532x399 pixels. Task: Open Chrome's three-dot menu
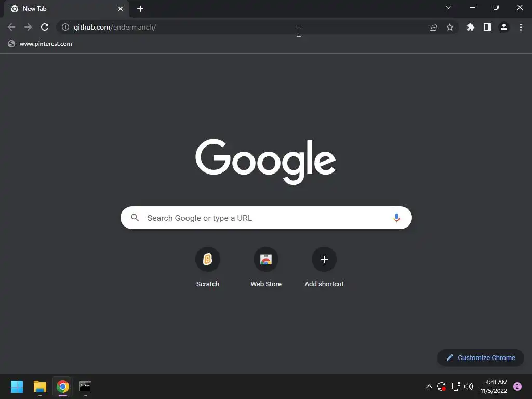point(521,27)
